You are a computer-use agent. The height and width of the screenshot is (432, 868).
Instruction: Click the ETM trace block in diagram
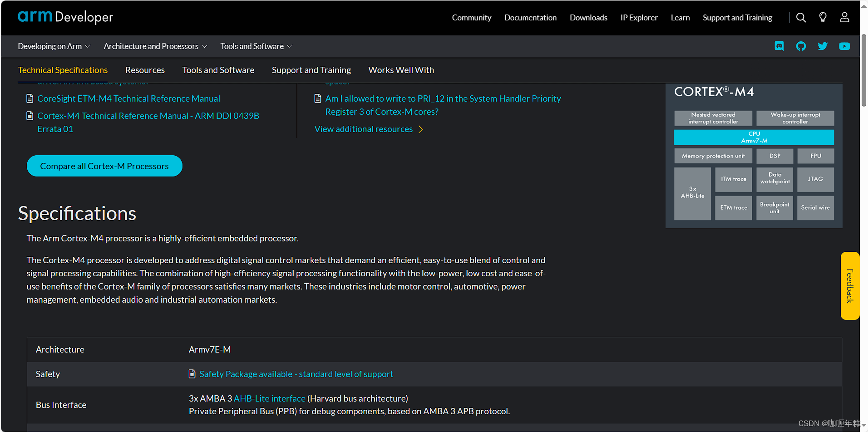(733, 208)
